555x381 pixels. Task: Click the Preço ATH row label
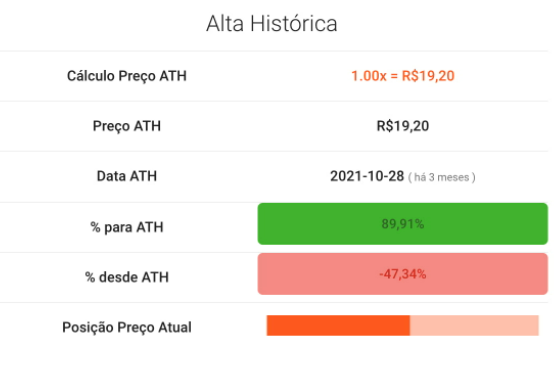click(x=127, y=126)
